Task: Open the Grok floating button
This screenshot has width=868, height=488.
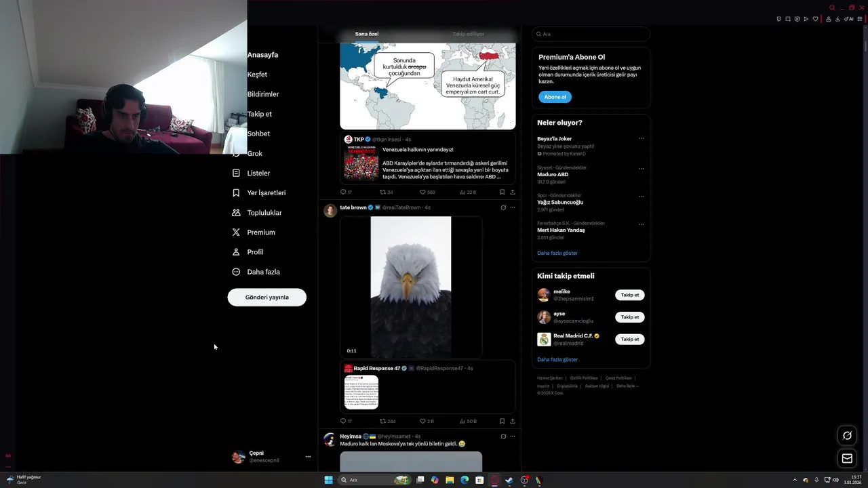Action: point(847,435)
